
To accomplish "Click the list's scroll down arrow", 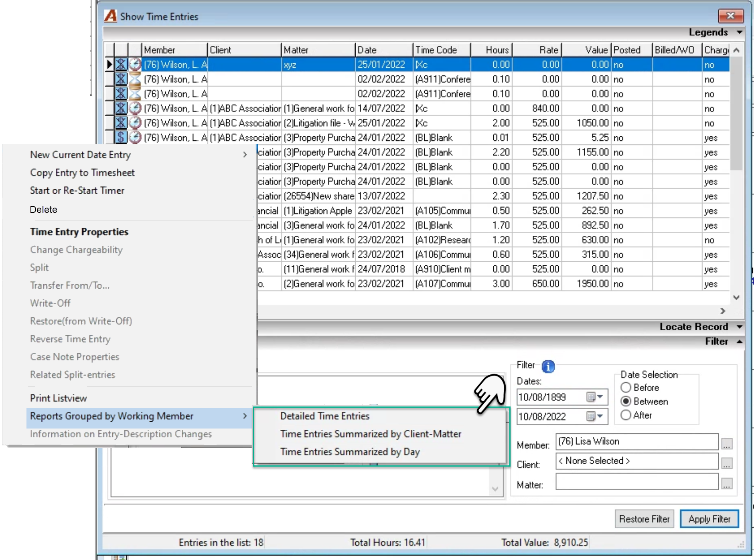I will (x=736, y=297).
